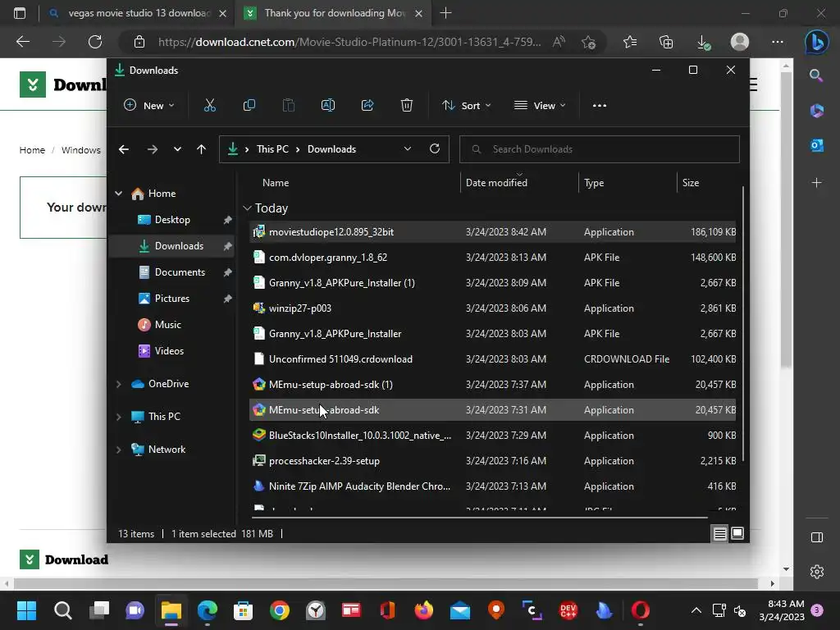Screen dimensions: 840x630
Task: Select com.dvloper.granny_1.8_62 file
Action: coord(492,258)
